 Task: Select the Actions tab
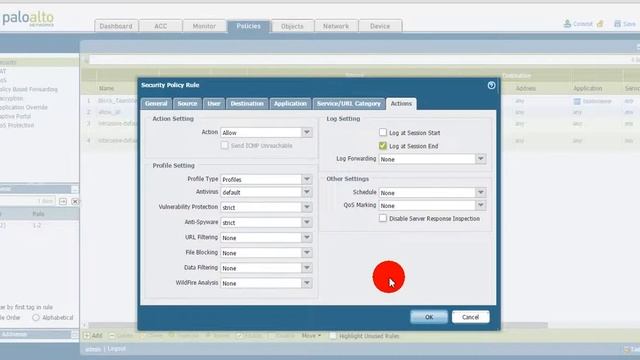tap(401, 104)
